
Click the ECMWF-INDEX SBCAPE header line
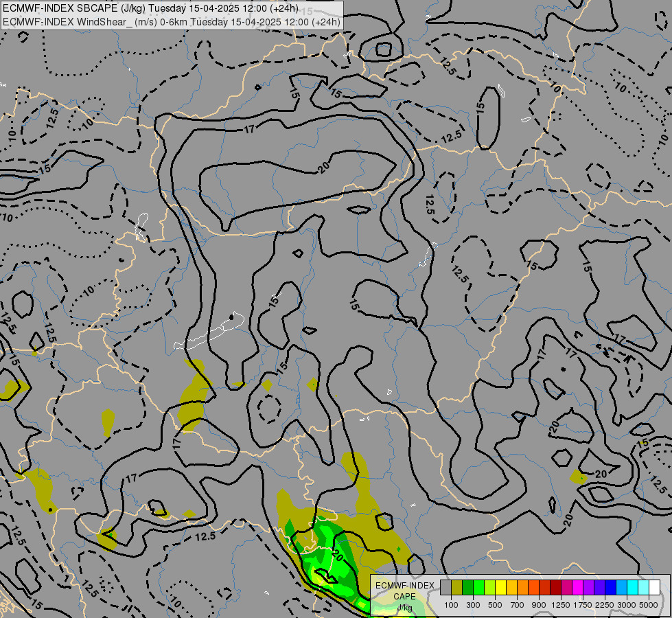click(x=150, y=8)
